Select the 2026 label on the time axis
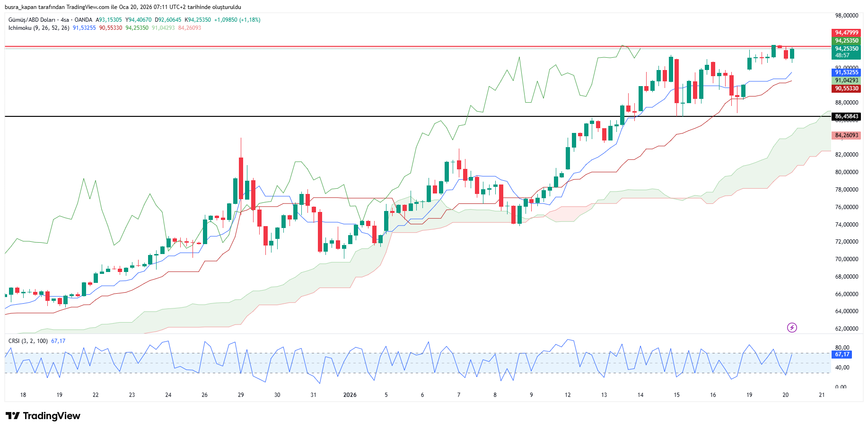 pos(350,395)
